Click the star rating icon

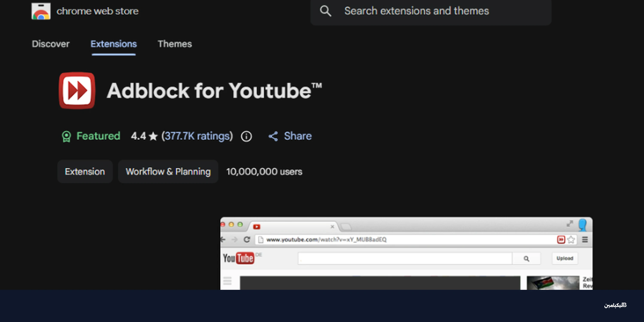click(x=153, y=137)
